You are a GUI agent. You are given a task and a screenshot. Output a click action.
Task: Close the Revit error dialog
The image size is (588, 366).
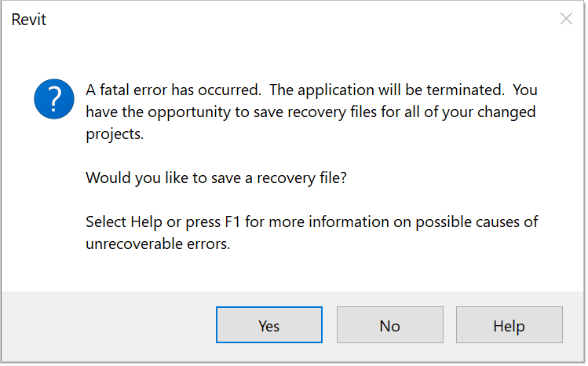click(566, 19)
